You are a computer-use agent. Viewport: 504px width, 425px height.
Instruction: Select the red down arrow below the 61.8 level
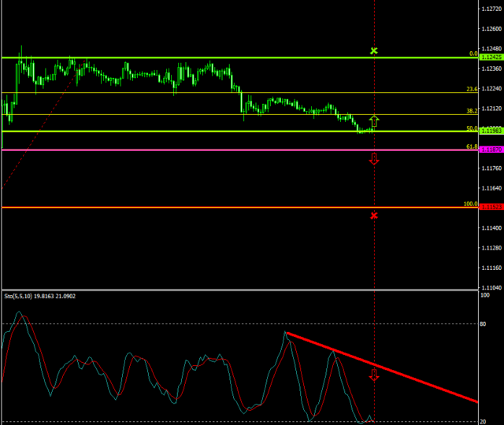coord(374,159)
